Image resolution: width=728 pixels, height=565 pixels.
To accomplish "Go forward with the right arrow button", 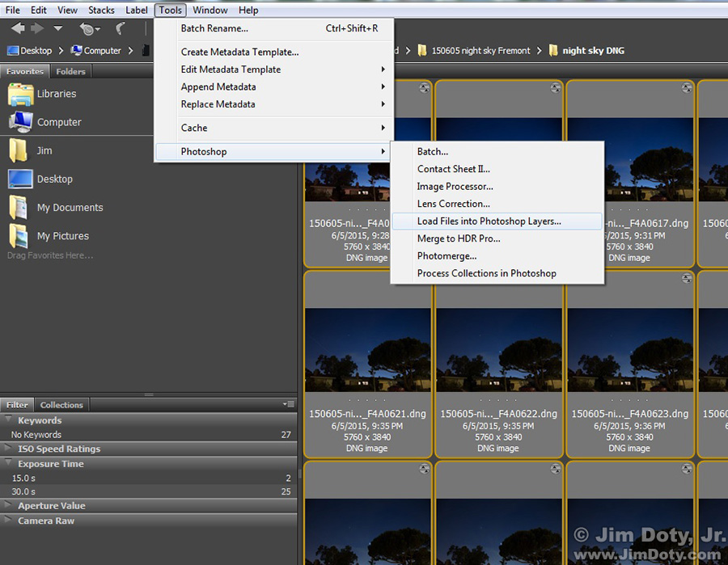I will click(37, 29).
